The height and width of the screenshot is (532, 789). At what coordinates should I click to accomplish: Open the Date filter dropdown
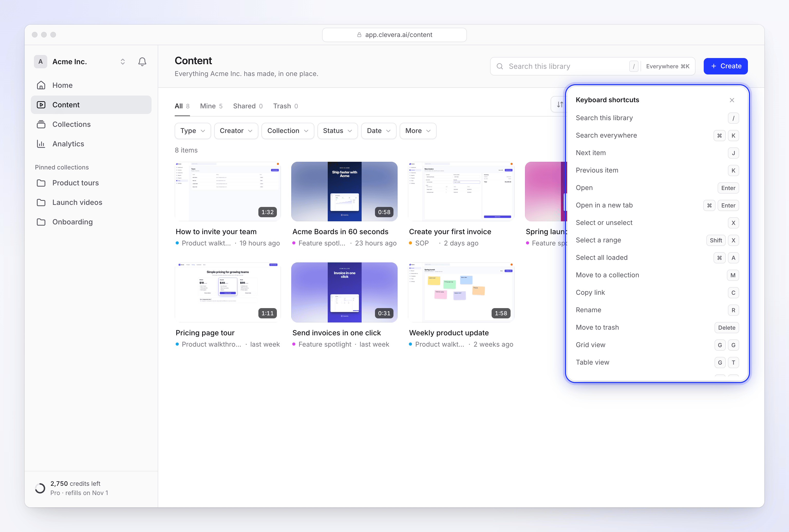coord(378,131)
